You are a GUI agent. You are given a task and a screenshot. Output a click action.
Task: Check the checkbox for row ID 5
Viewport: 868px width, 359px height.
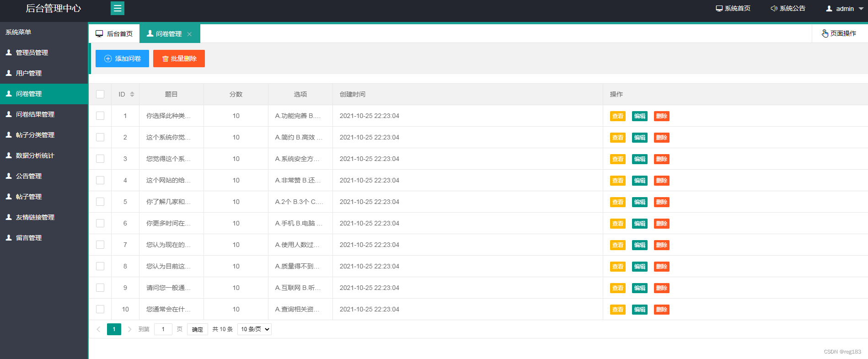click(100, 202)
